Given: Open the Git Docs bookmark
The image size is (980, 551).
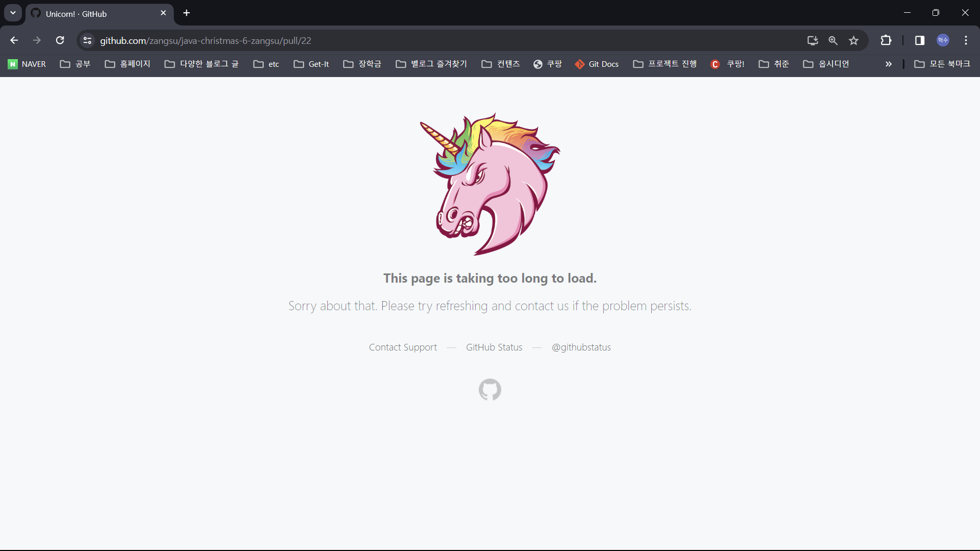Looking at the screenshot, I should click(597, 64).
